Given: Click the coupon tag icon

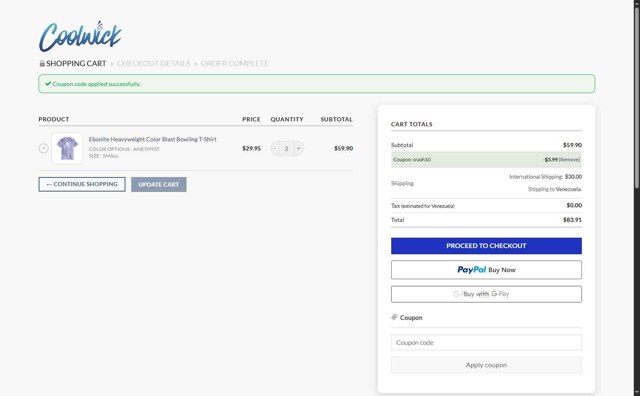Looking at the screenshot, I should click(x=394, y=317).
